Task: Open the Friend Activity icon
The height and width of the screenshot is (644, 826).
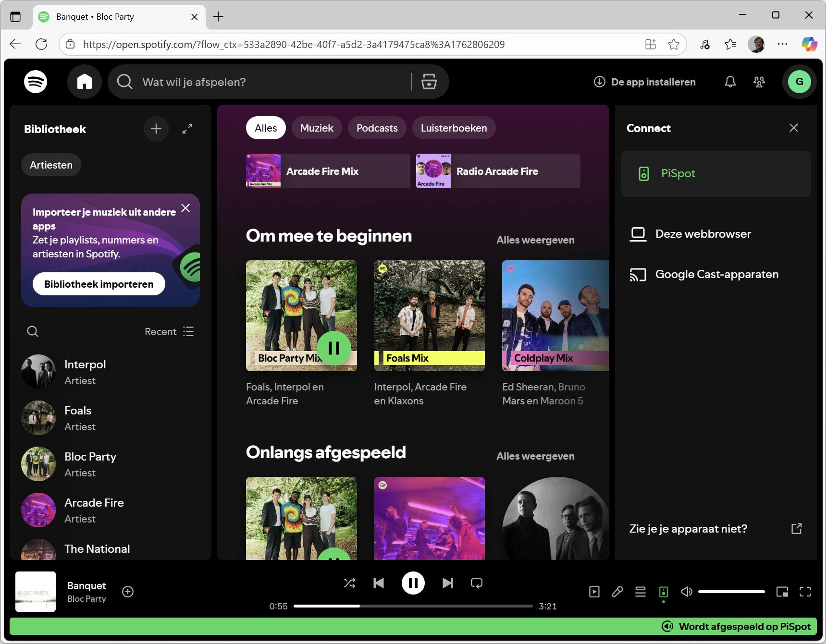Action: tap(759, 82)
